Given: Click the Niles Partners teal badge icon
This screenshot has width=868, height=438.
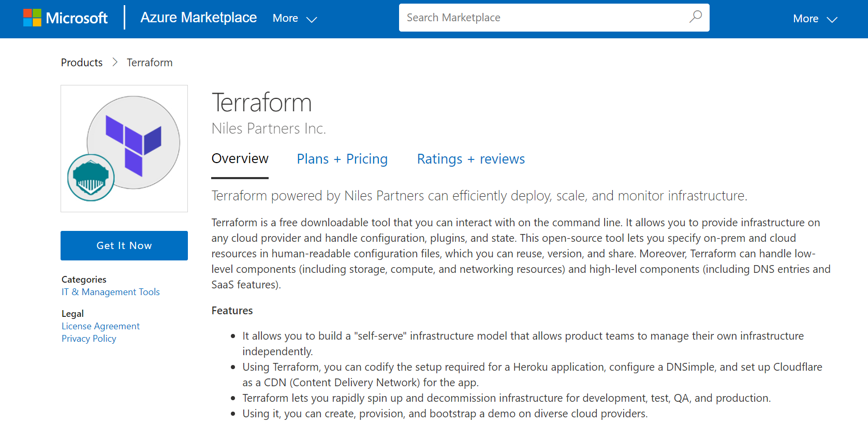Looking at the screenshot, I should [91, 178].
